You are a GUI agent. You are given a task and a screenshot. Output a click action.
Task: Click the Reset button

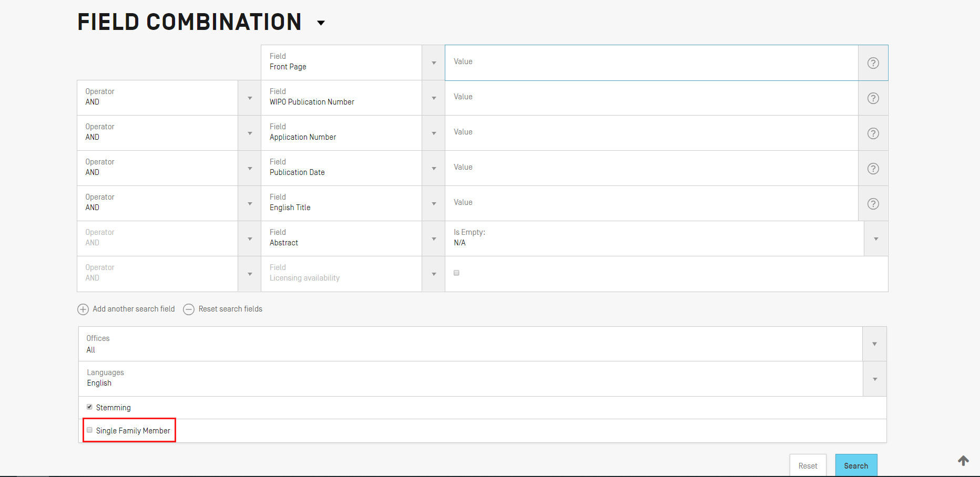coord(808,465)
